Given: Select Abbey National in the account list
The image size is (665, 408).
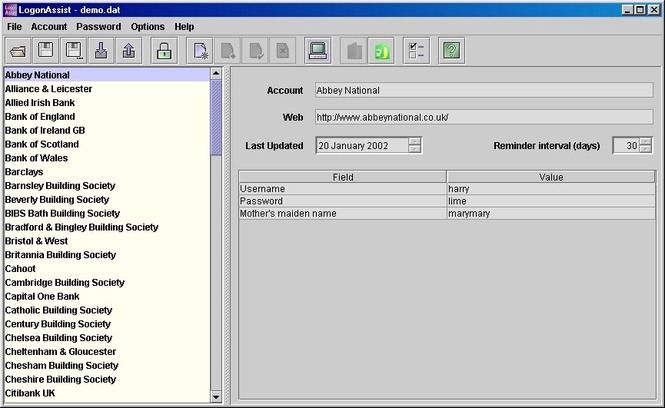Looking at the screenshot, I should 107,75.
